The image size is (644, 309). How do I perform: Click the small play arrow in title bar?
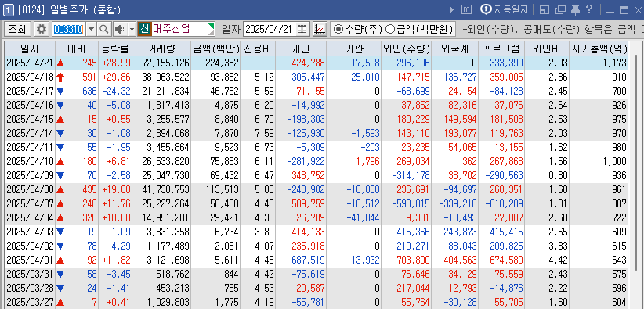coord(453,9)
